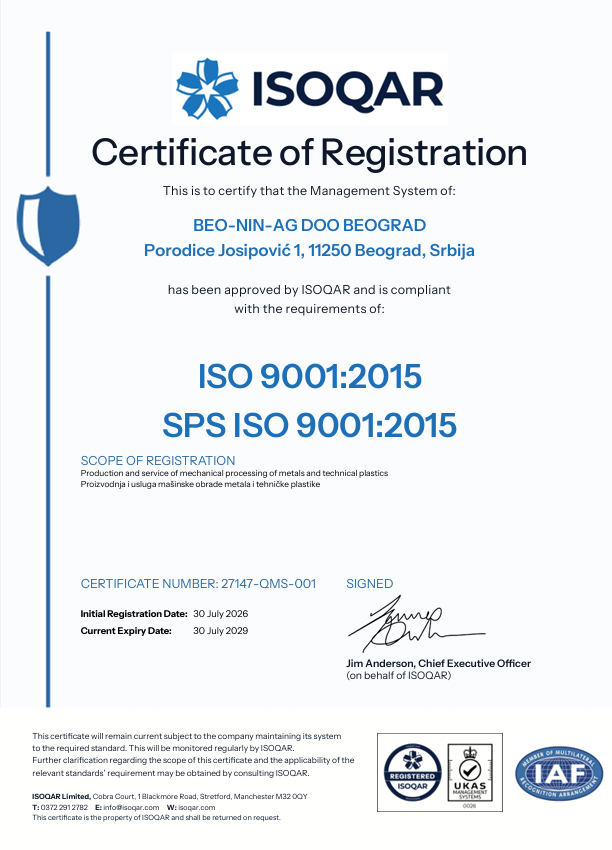Click the ISOQAR star flower logo
Screen dimensions: 612x850
[x=207, y=89]
